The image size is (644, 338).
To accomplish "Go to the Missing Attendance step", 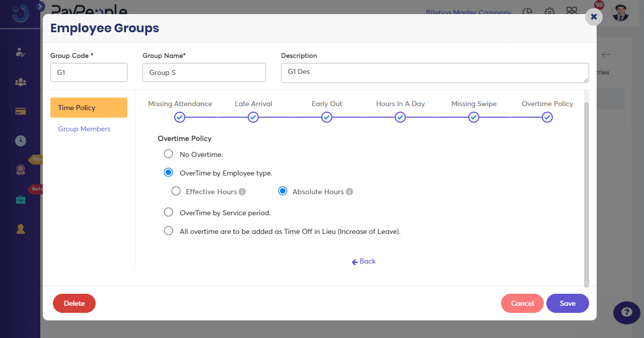I will 180,117.
